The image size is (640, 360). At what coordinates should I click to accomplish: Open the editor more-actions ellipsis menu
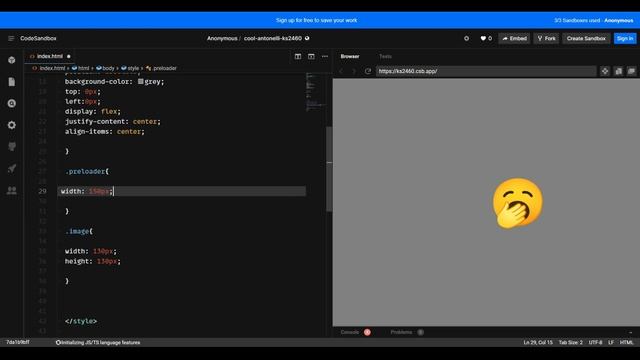pyautogui.click(x=325, y=56)
